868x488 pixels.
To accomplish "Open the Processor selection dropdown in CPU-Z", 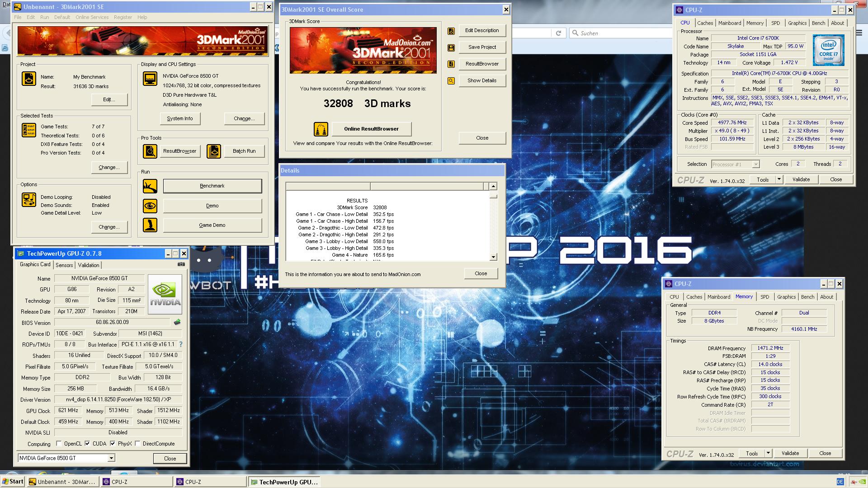I will (x=755, y=164).
